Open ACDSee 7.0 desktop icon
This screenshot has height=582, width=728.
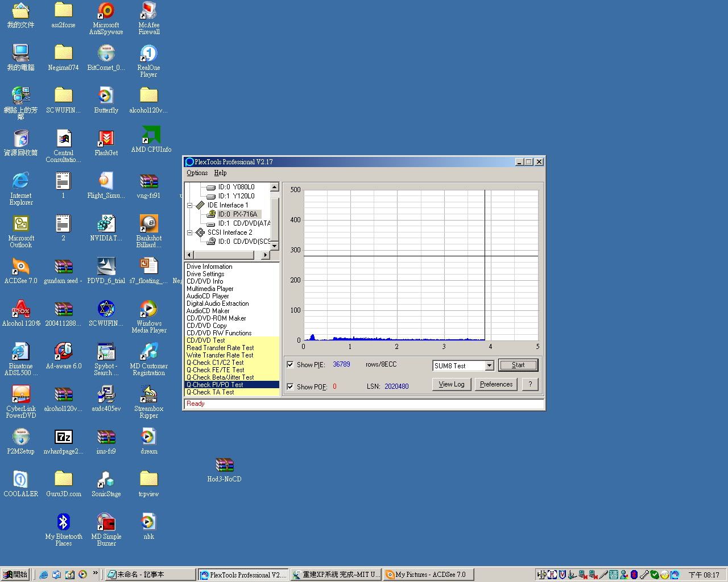click(x=21, y=271)
